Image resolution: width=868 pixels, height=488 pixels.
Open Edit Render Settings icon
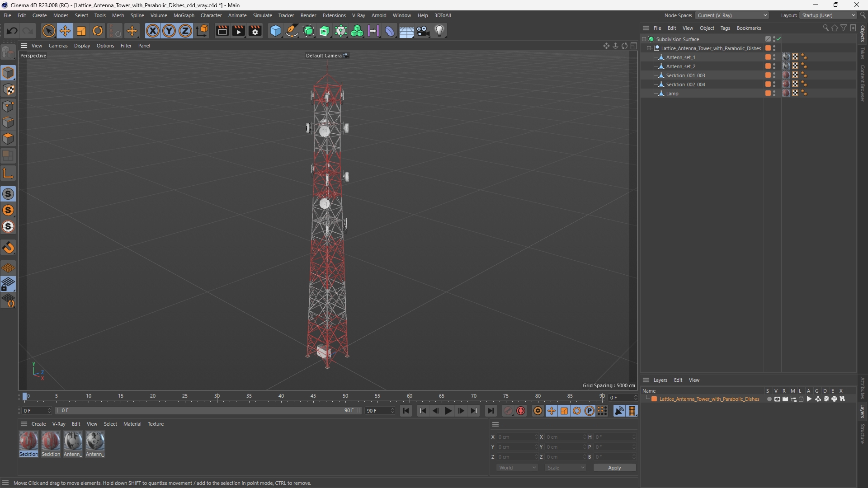tap(255, 31)
